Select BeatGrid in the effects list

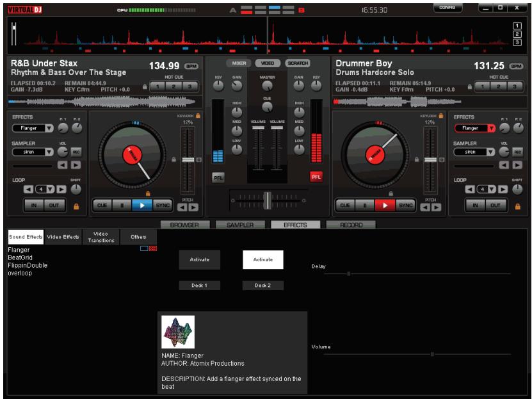point(20,257)
